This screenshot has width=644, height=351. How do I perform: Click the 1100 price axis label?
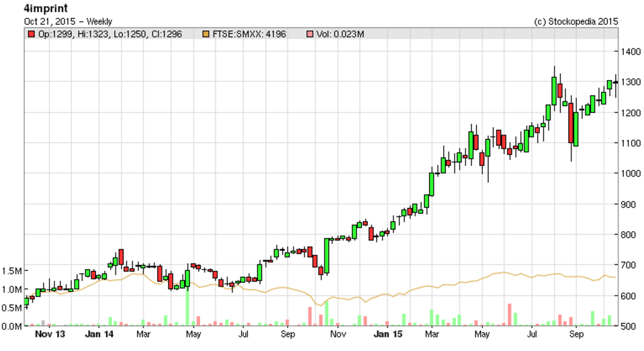(631, 143)
